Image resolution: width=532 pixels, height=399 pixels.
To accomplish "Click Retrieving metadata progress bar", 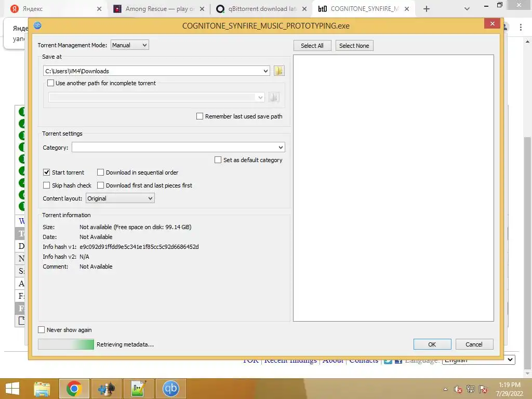I will click(x=66, y=344).
